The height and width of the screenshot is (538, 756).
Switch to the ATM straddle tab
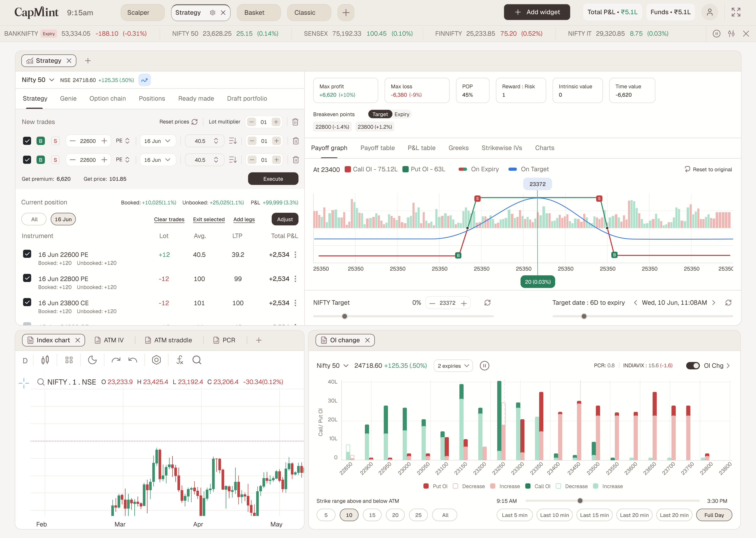[x=169, y=340]
